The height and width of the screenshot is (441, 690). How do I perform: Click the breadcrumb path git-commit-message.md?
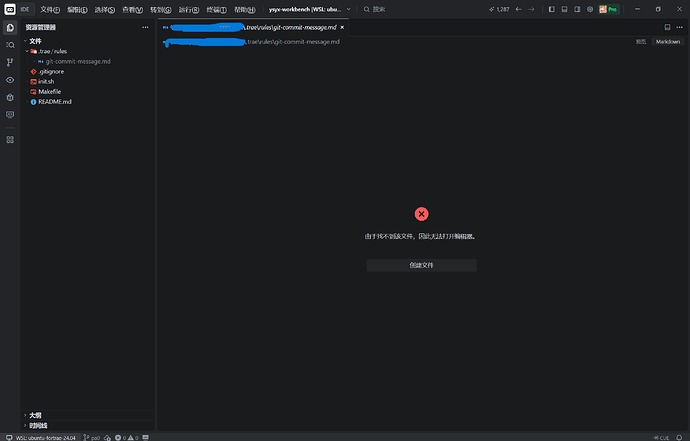coord(307,42)
